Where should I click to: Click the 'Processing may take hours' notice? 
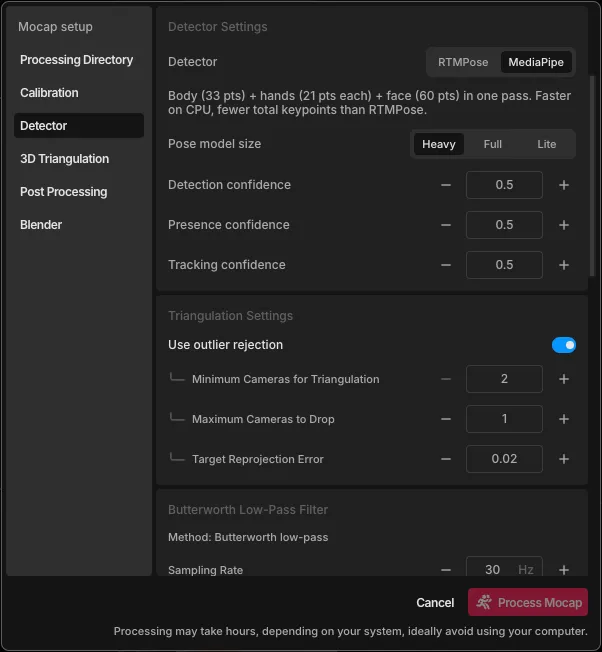pyautogui.click(x=350, y=631)
